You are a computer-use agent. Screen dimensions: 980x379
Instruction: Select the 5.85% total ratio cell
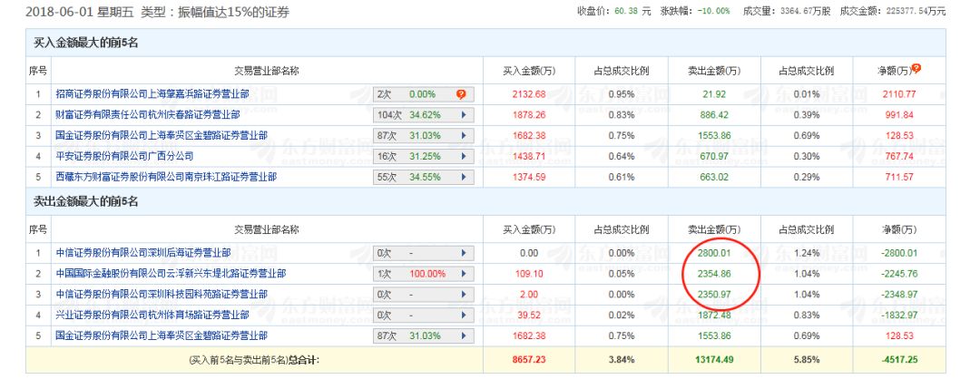point(807,360)
